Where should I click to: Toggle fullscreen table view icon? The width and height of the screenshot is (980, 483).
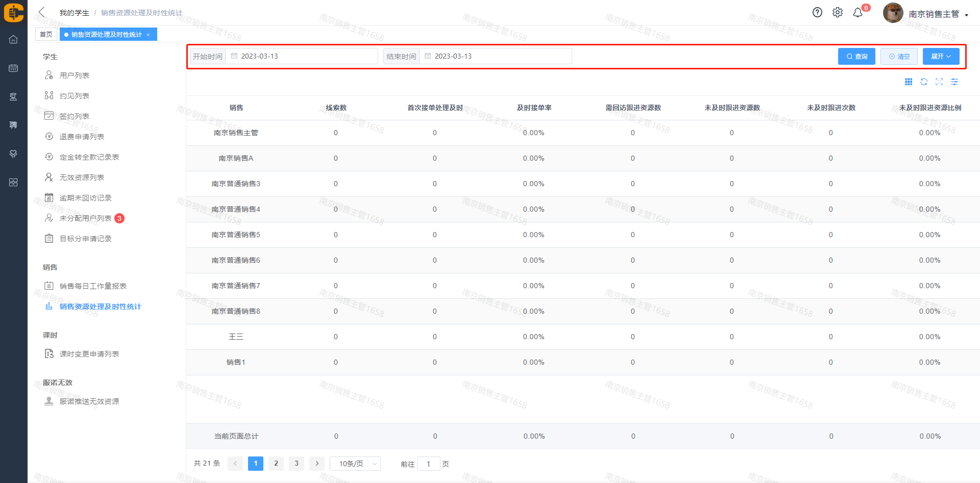(x=939, y=82)
